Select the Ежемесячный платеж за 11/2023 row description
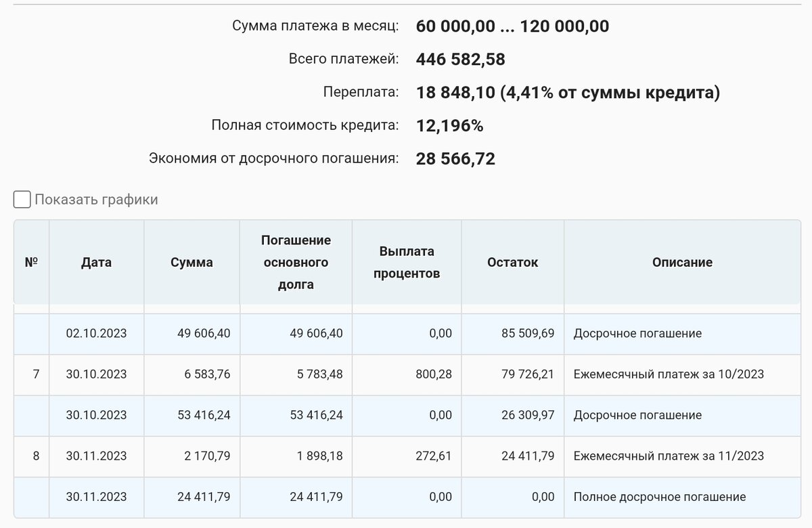This screenshot has height=528, width=812. pyautogui.click(x=669, y=456)
